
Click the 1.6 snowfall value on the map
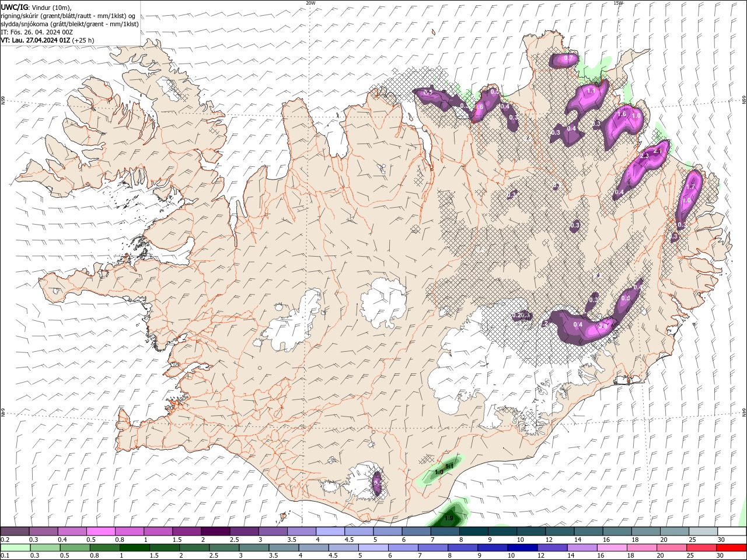click(x=622, y=114)
